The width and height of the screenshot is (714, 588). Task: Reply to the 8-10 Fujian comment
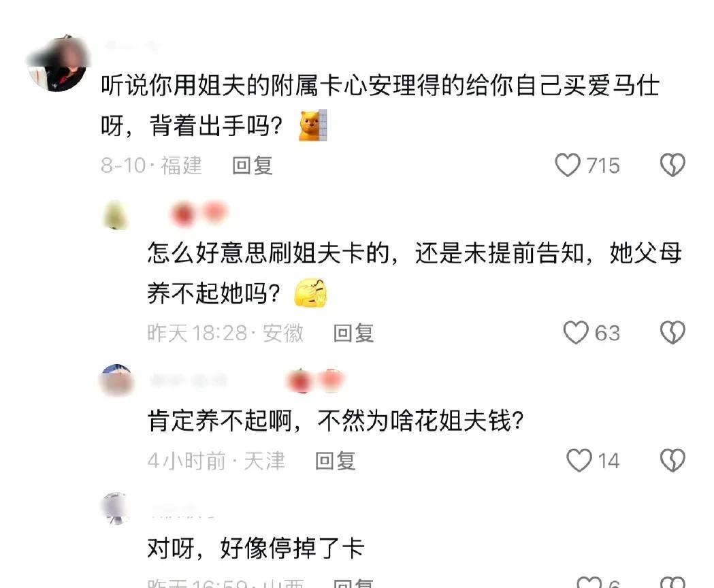click(253, 165)
